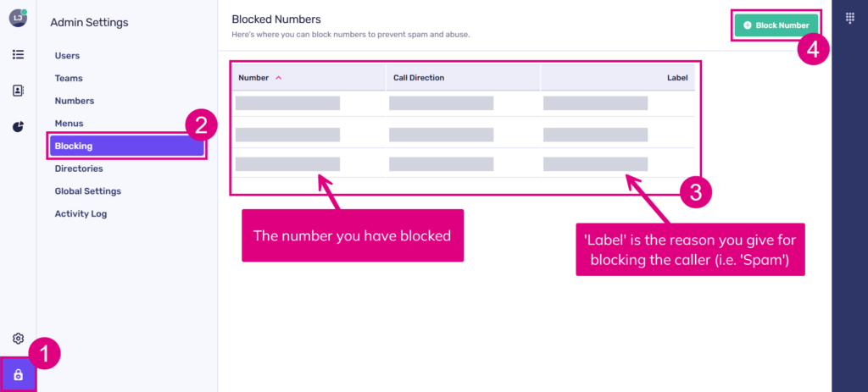The image size is (868, 392).
Task: Open the Directories settings section
Action: (x=79, y=168)
